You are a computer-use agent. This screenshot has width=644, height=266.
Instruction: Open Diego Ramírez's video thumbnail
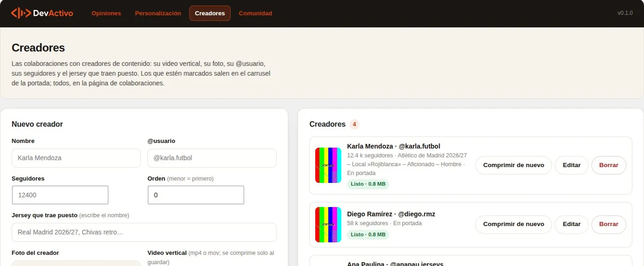328,224
